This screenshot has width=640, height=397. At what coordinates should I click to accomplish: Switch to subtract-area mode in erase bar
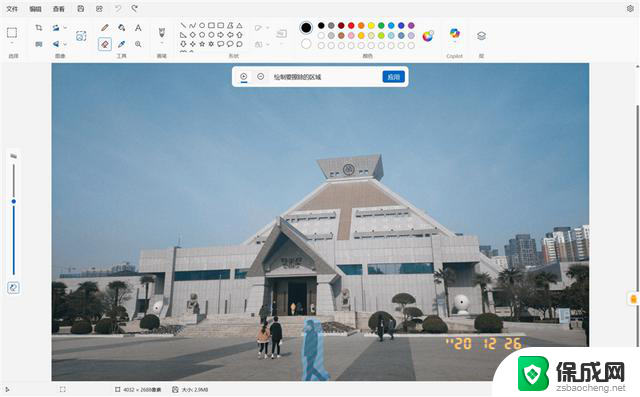click(260, 77)
